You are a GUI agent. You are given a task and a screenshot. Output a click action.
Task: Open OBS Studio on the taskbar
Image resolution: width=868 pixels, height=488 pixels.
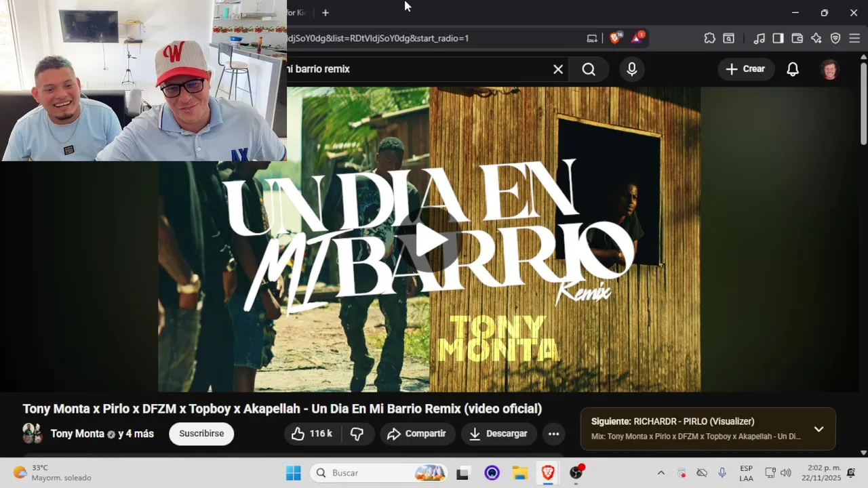(x=576, y=473)
